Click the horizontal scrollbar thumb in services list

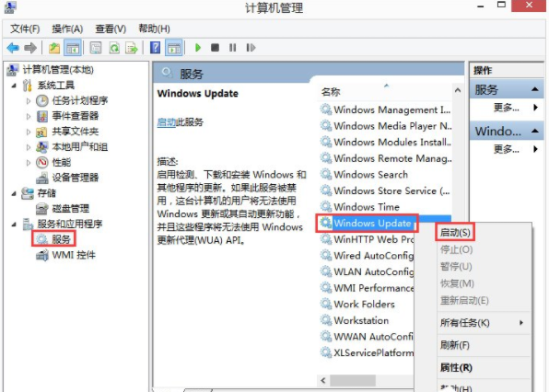tap(353, 380)
